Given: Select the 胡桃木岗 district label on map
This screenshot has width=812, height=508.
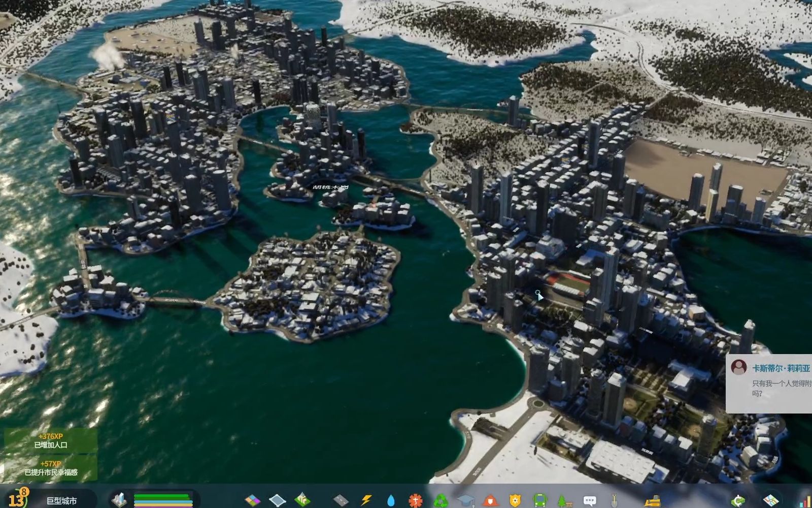Looking at the screenshot, I should coord(331,187).
